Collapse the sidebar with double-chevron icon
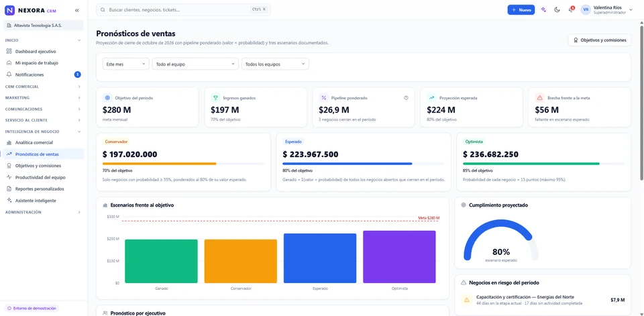Image resolution: width=644 pixels, height=316 pixels. click(x=76, y=10)
